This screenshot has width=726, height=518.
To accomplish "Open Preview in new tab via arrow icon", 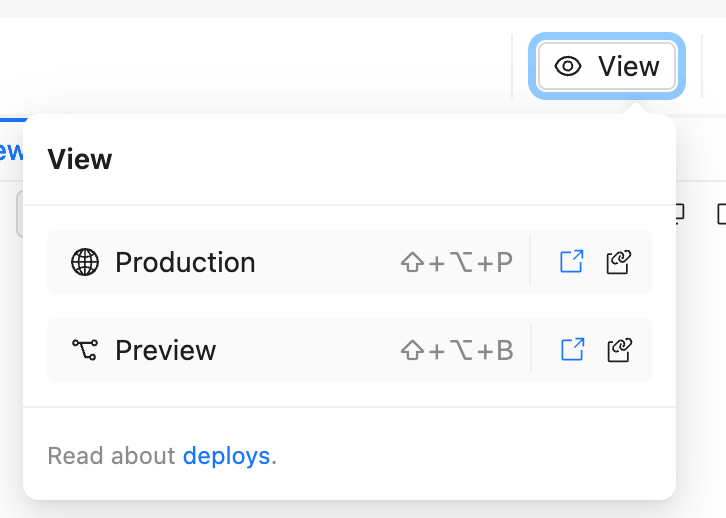I will pyautogui.click(x=572, y=350).
